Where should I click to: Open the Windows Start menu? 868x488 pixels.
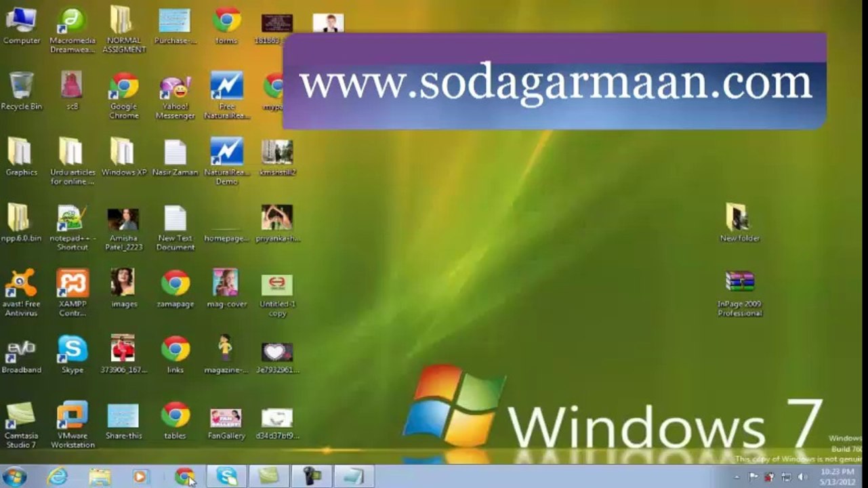point(14,476)
